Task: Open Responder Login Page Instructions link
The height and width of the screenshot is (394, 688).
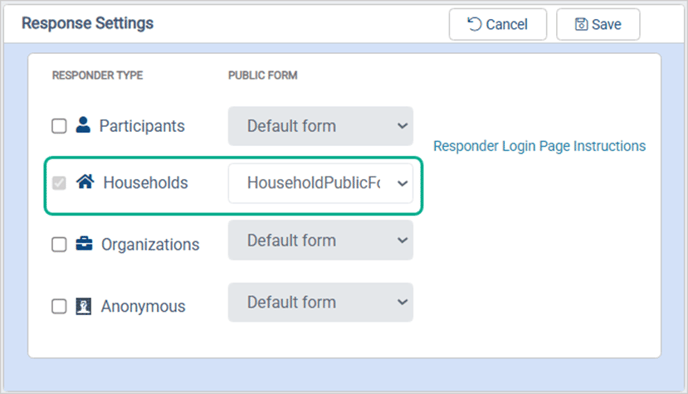Action: click(539, 146)
